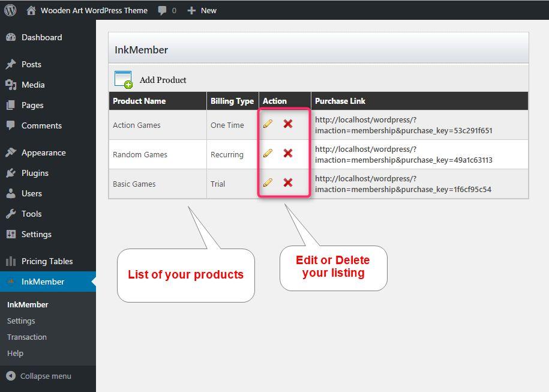Click the Media icon in sidebar
The height and width of the screenshot is (392, 549).
pos(11,85)
